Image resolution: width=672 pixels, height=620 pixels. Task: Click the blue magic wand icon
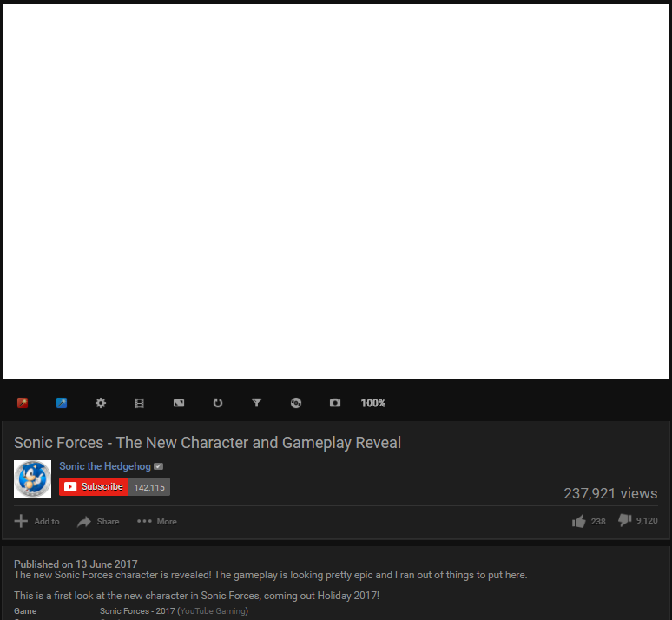pos(62,403)
